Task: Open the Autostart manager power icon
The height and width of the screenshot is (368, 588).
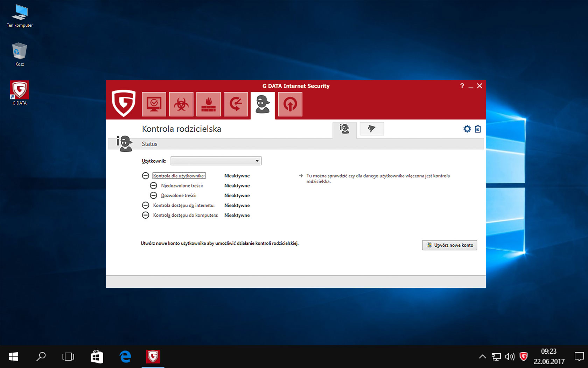Action: coord(290,104)
